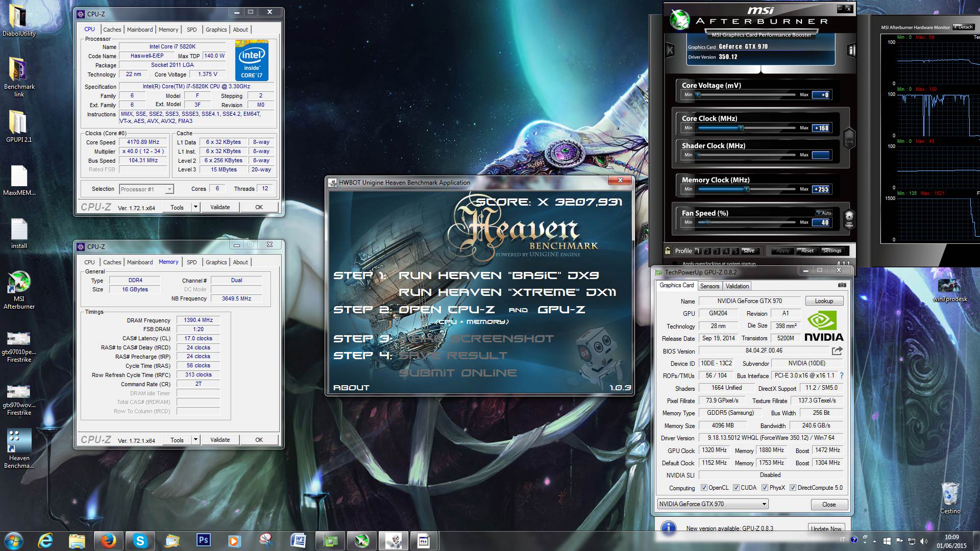980x551 pixels.
Task: Click the Core Voltage +0 value field
Action: coord(821,95)
